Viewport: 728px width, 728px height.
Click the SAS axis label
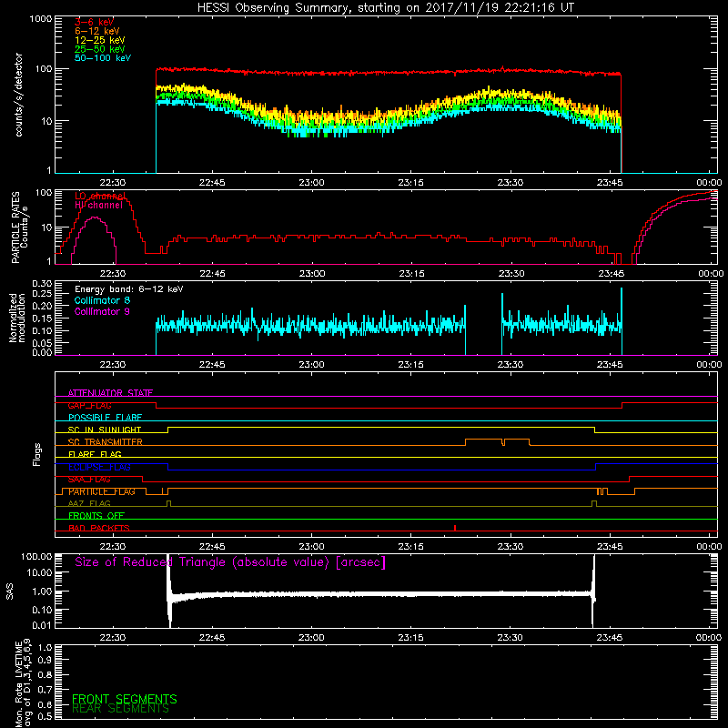click(x=10, y=591)
